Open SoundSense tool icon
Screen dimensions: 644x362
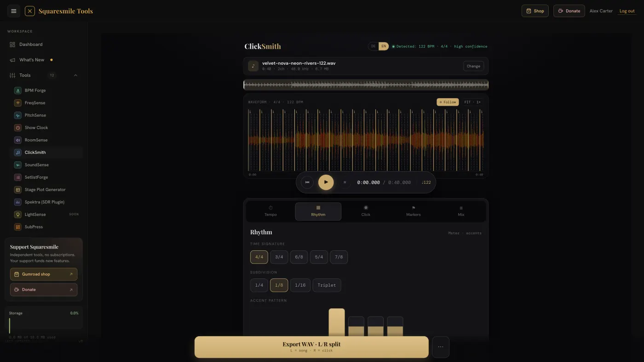tap(18, 165)
